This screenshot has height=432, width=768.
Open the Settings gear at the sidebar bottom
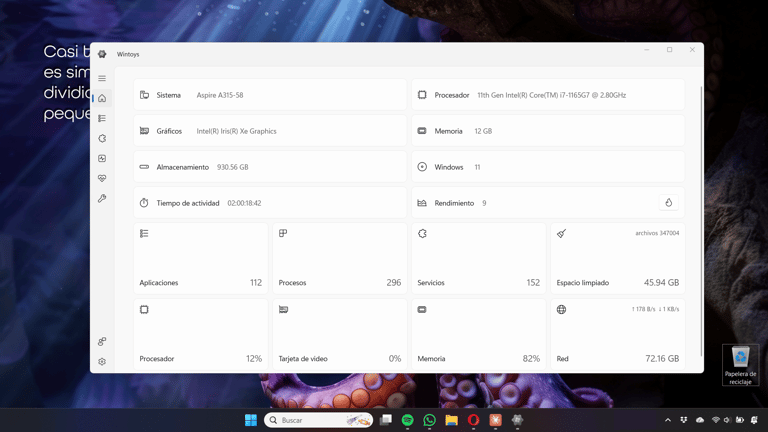(x=102, y=361)
